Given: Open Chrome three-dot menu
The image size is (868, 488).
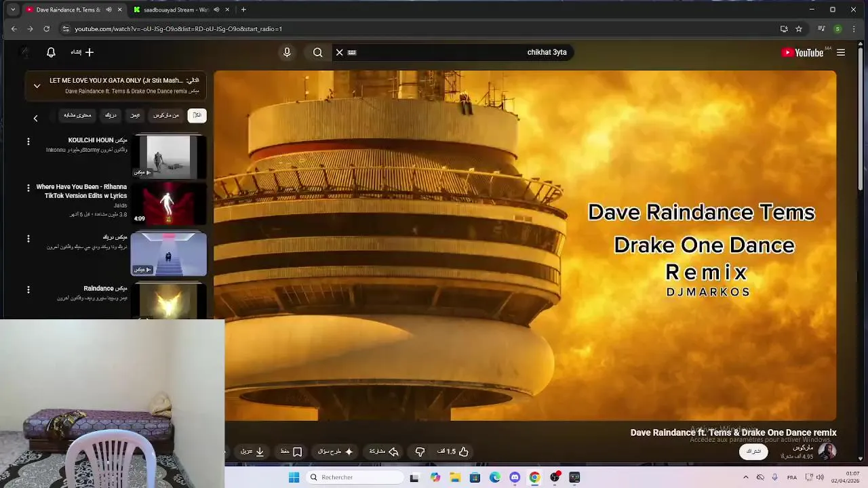Looking at the screenshot, I should point(854,28).
